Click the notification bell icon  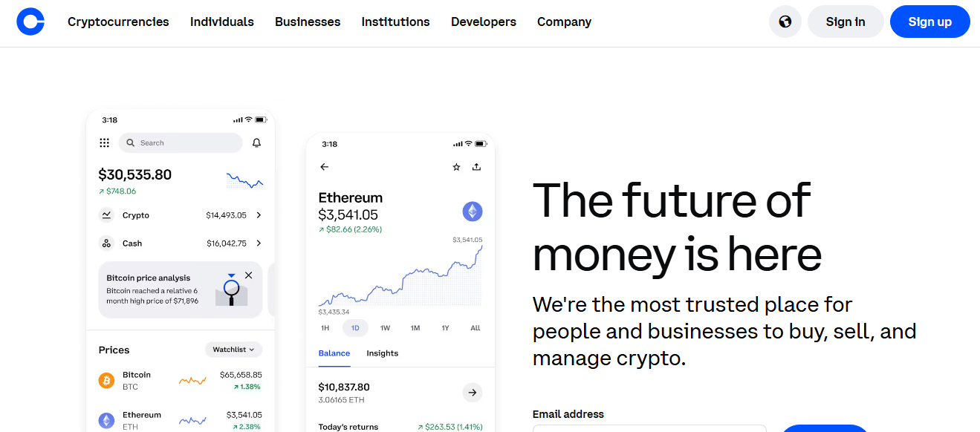(257, 143)
